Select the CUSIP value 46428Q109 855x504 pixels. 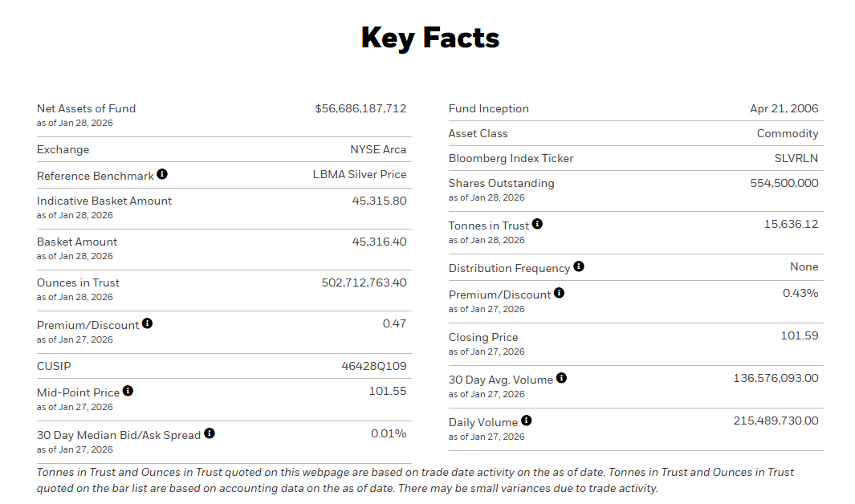coord(374,366)
